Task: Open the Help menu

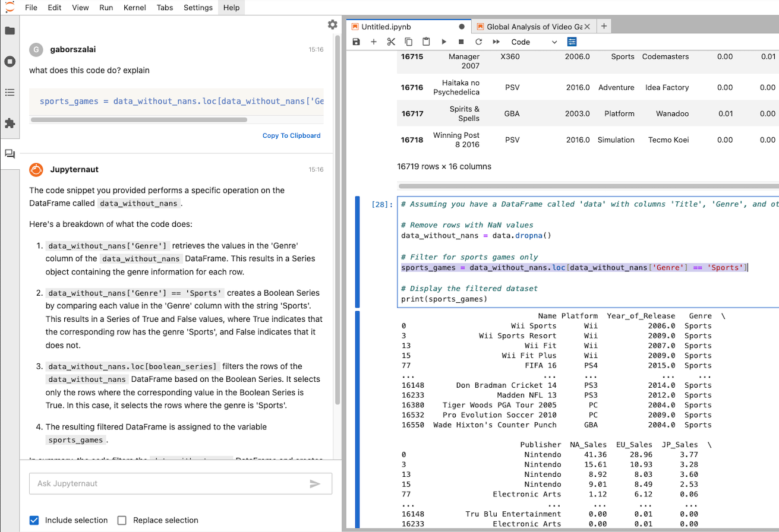Action: tap(231, 8)
